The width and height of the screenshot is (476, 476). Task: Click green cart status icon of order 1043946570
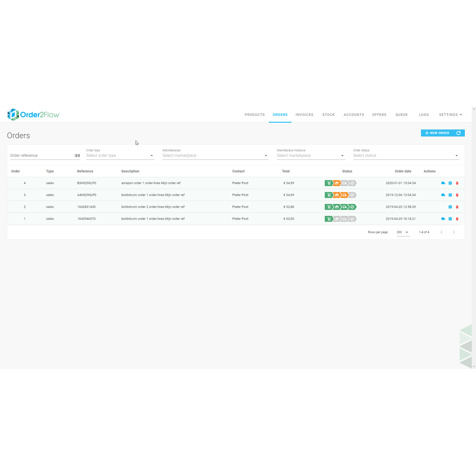[x=329, y=219]
